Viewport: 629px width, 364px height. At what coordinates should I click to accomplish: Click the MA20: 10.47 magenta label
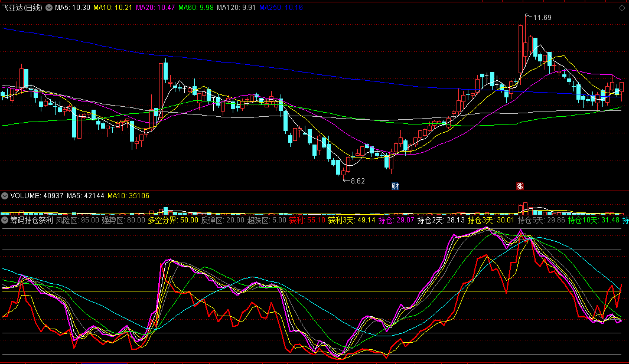(x=155, y=8)
